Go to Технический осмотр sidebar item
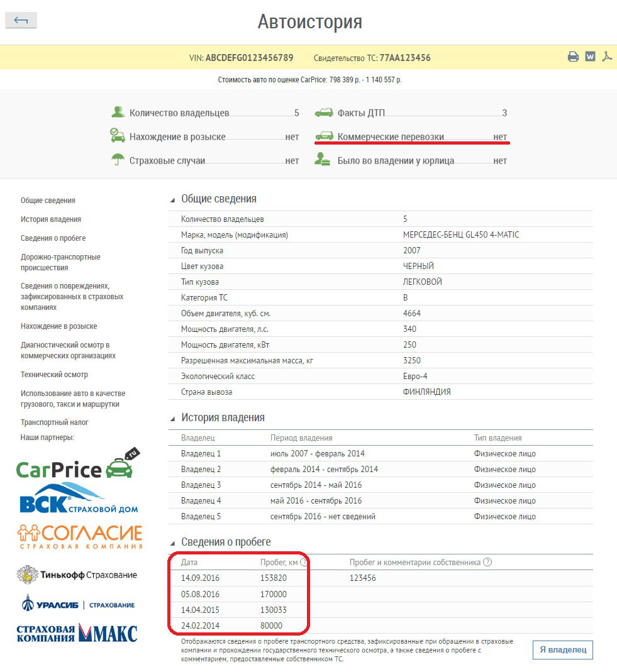This screenshot has height=672, width=617. [x=54, y=375]
